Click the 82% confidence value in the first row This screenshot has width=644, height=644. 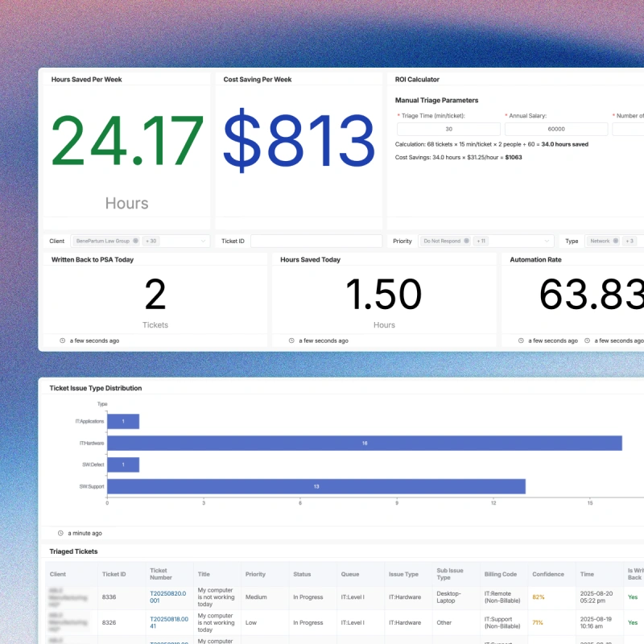538,597
